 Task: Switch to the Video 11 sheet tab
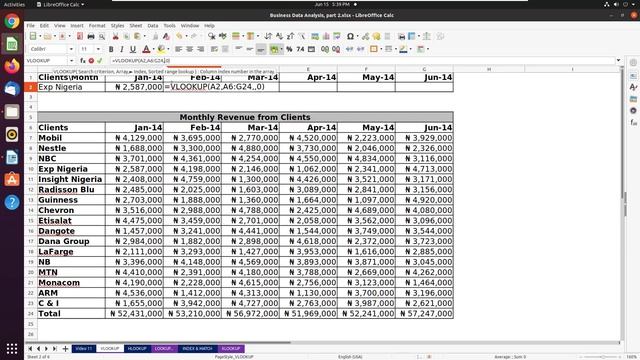[84, 349]
